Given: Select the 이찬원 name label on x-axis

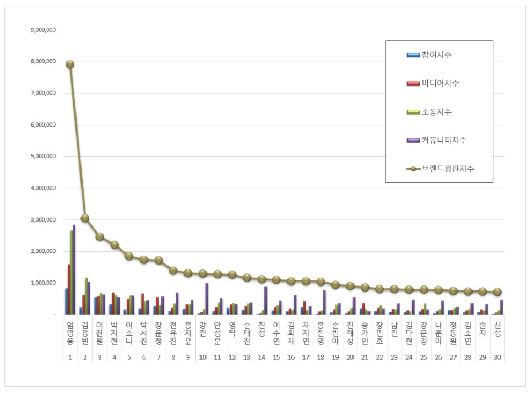Looking at the screenshot, I should pyautogui.click(x=100, y=334).
